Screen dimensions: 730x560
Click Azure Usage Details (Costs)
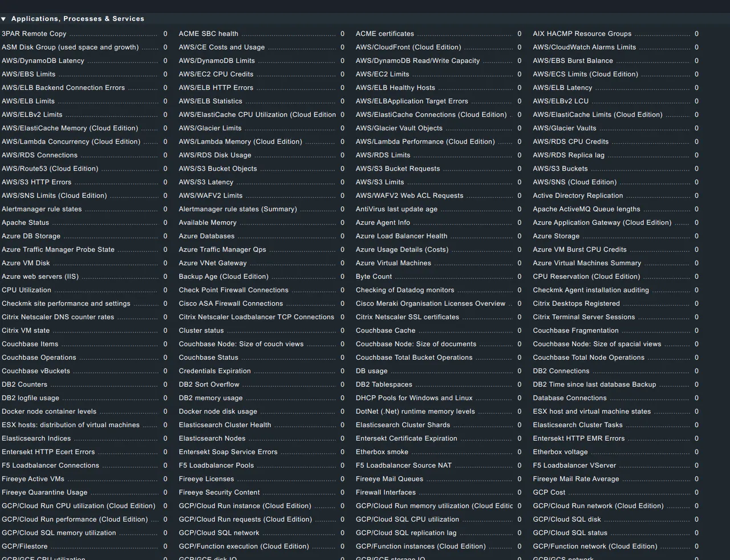click(402, 250)
